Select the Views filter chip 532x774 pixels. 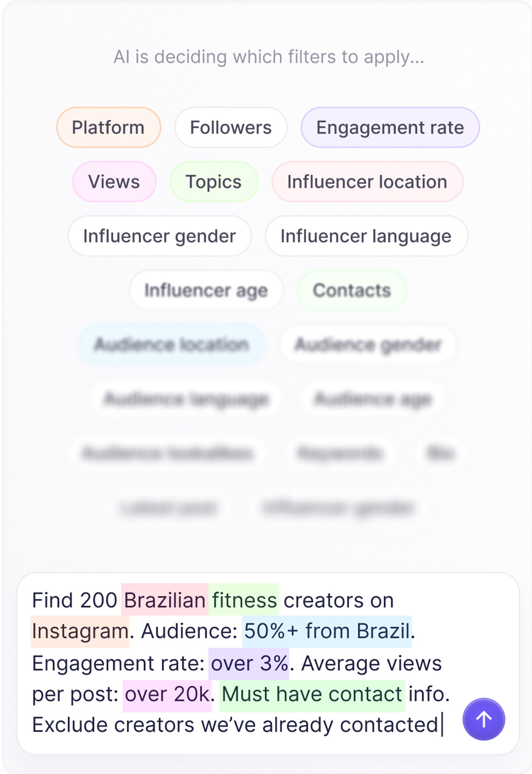(114, 182)
